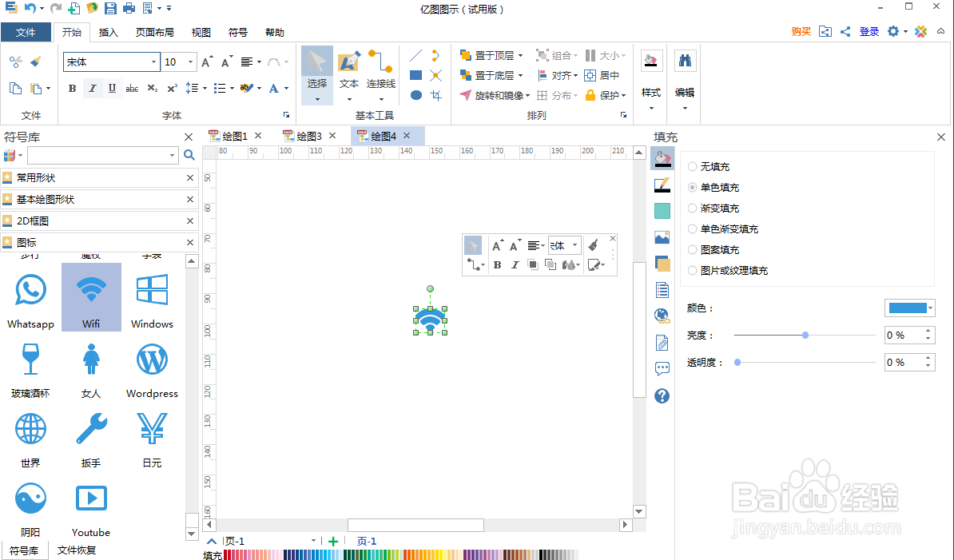
Task: Apply italic formatting in ribbon
Action: [93, 89]
